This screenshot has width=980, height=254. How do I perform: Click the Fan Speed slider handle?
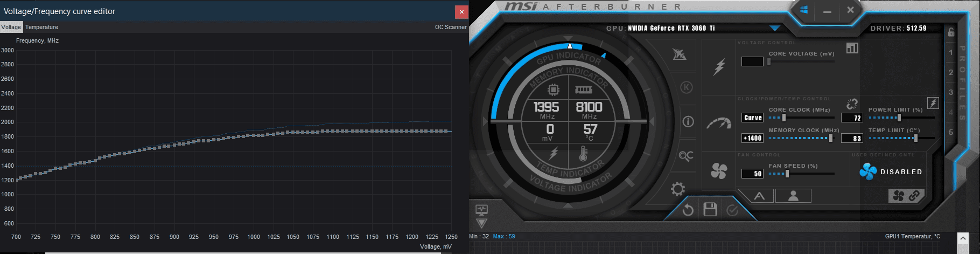787,174
